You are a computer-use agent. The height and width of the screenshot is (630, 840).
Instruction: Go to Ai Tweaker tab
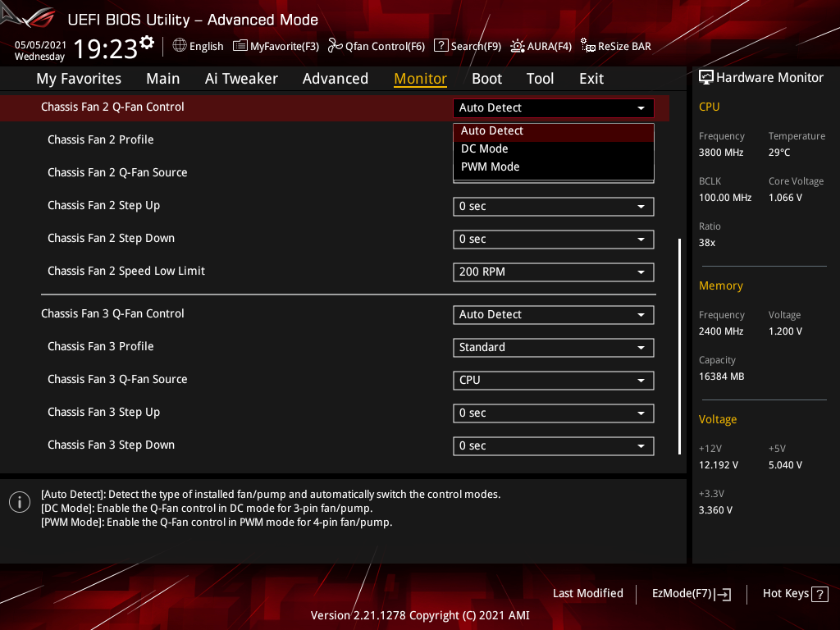(241, 79)
